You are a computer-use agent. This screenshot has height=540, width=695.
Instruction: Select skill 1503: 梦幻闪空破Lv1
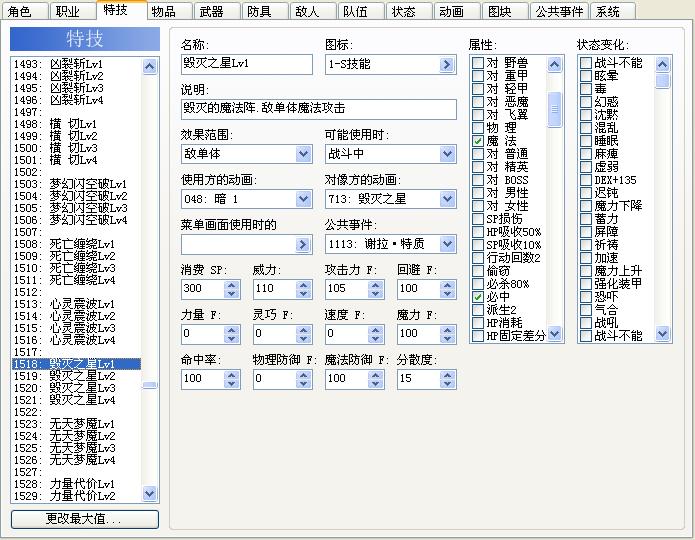(x=76, y=184)
